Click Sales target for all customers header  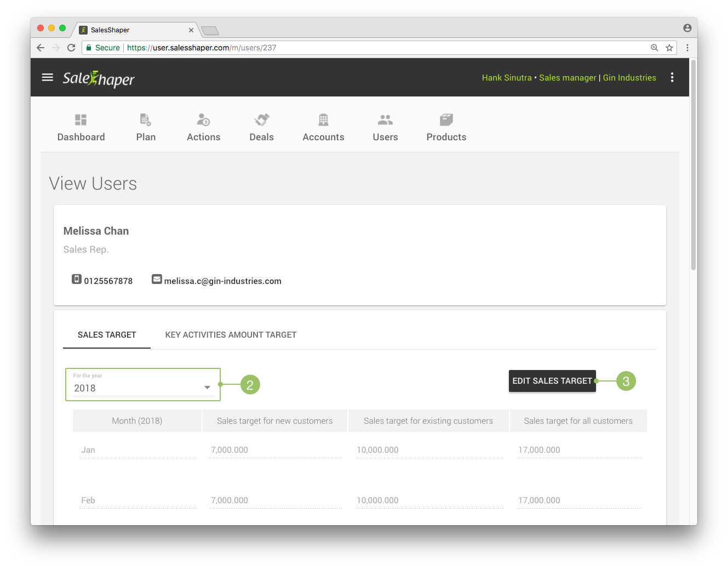tap(578, 421)
